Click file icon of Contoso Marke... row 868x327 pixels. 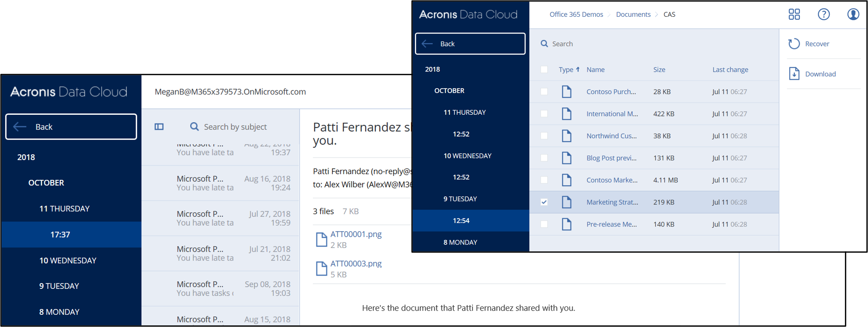(567, 180)
